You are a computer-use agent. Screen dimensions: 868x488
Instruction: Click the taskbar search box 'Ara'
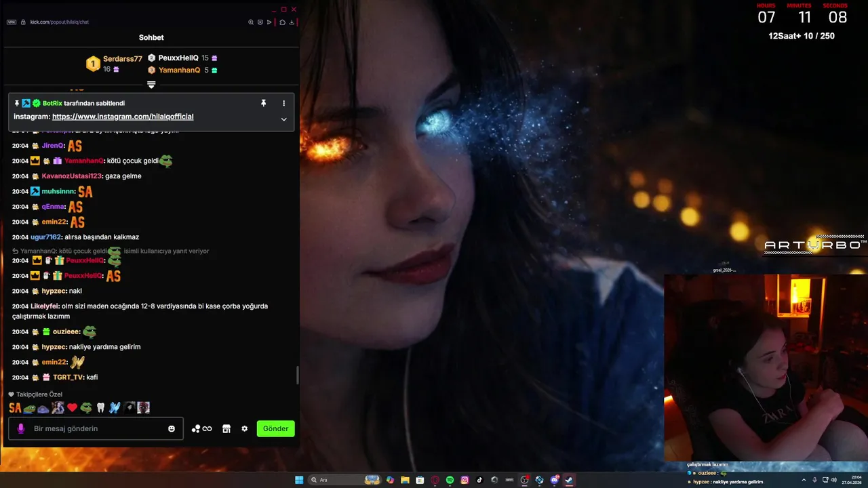[x=344, y=480]
